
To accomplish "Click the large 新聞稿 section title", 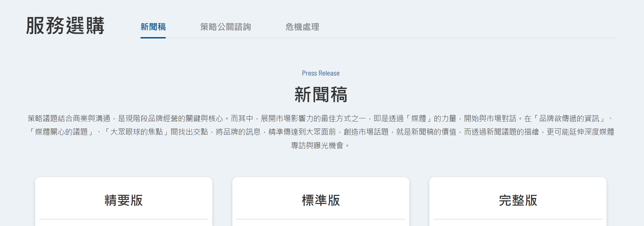I will pyautogui.click(x=320, y=95).
